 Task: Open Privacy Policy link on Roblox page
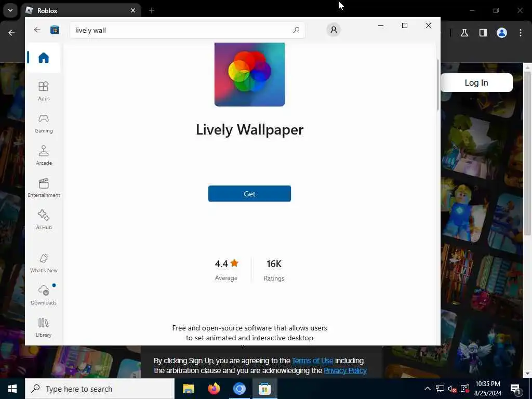[345, 370]
